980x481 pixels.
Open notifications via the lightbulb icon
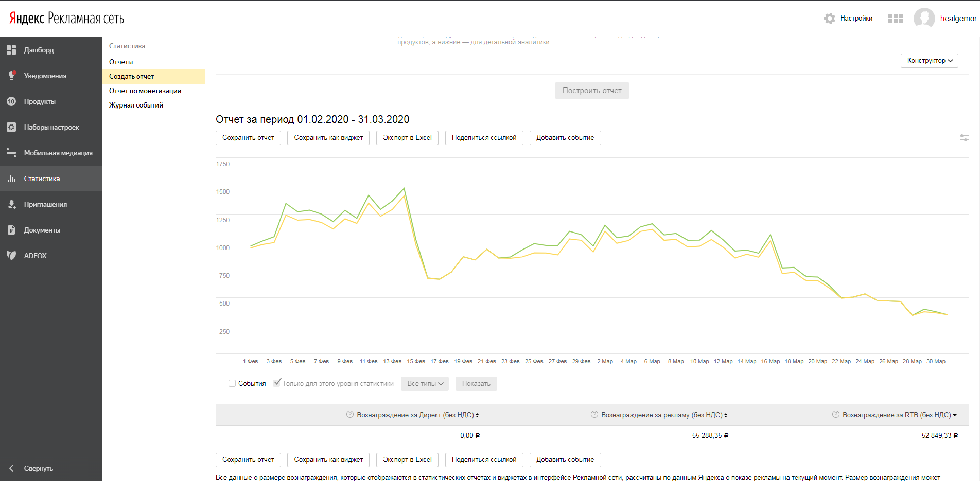tap(11, 76)
